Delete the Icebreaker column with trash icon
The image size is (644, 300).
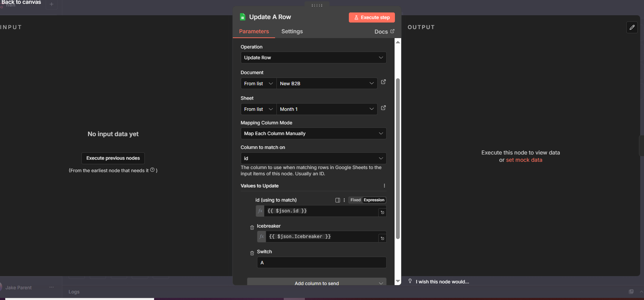(252, 228)
